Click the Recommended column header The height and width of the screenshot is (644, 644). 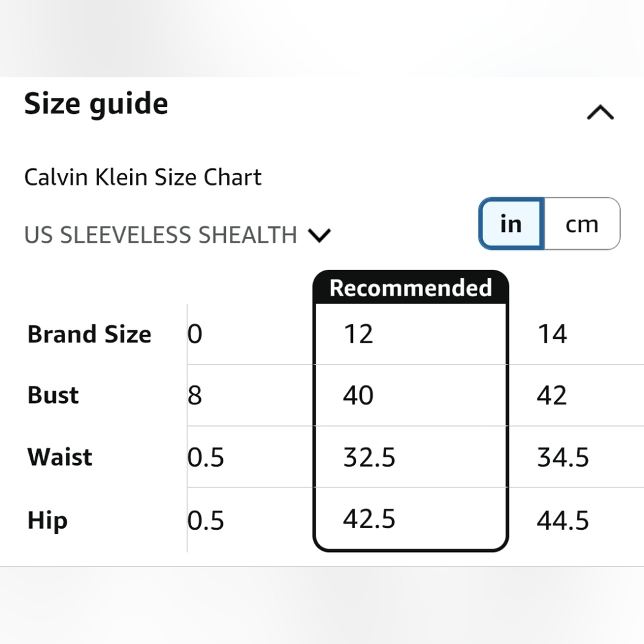click(410, 288)
